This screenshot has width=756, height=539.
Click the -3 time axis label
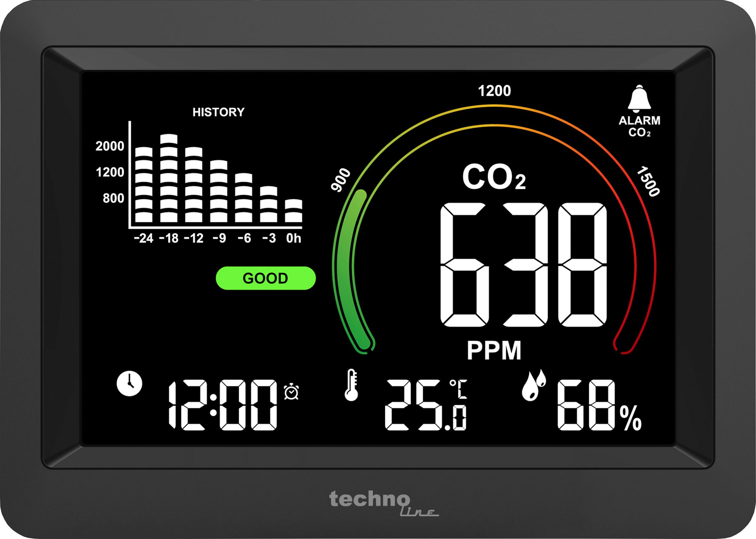point(269,238)
